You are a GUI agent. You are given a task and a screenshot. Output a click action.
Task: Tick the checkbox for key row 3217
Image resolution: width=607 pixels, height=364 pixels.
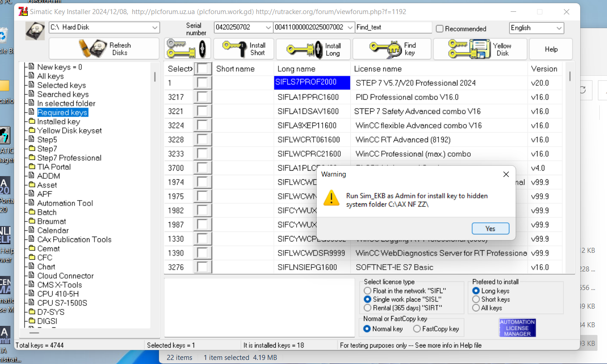tap(203, 97)
